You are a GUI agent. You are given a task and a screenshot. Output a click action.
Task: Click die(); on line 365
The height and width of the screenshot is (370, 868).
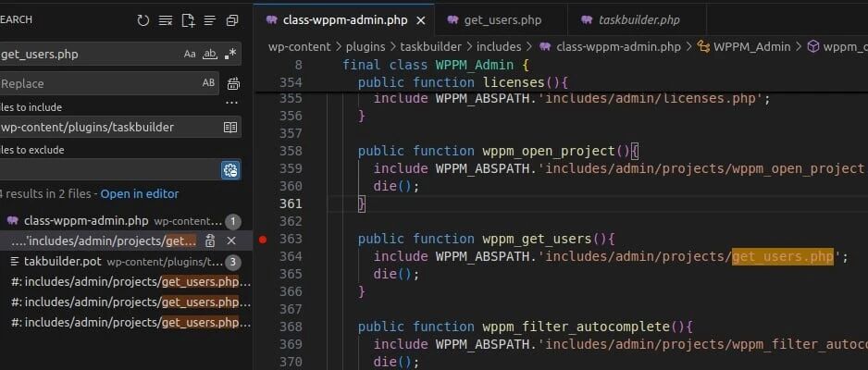[x=397, y=275]
